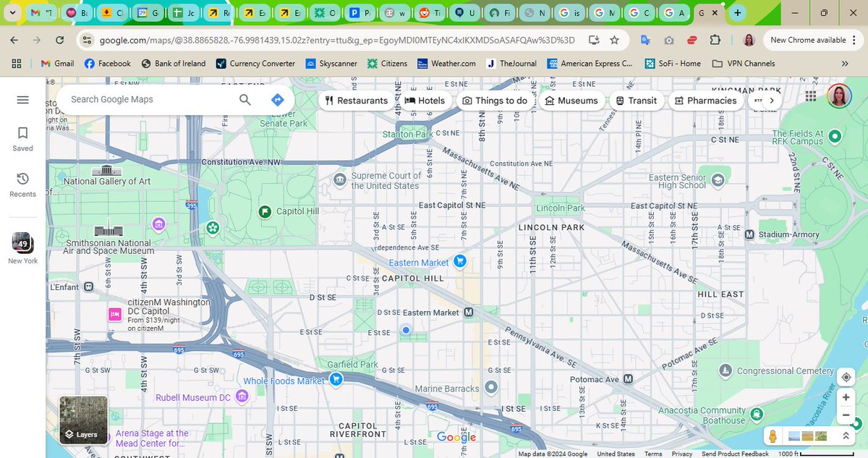Open the New York recent thumbnail
868x458 pixels.
coord(22,248)
